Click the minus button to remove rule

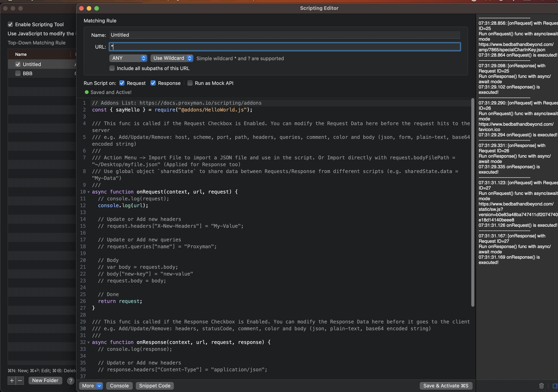(20, 380)
